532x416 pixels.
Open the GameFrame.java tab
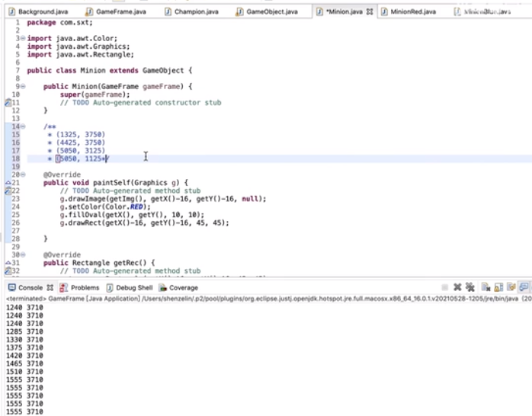117,11
